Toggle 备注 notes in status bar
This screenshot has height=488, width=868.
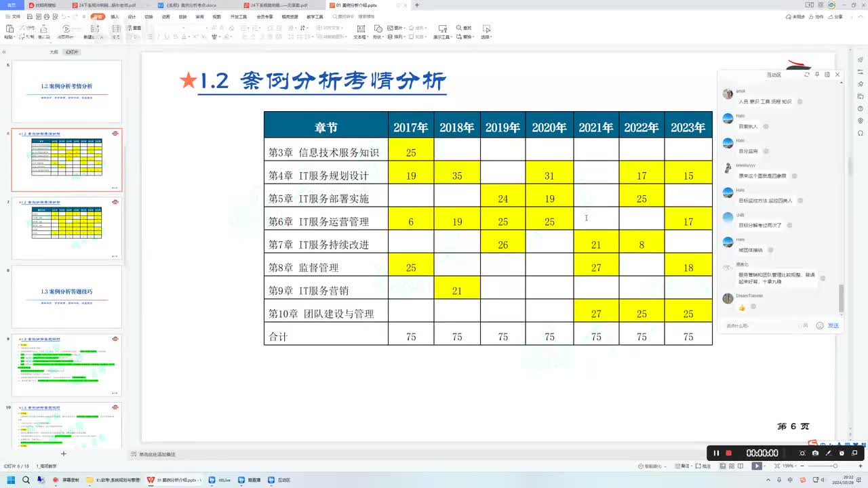pyautogui.click(x=684, y=466)
